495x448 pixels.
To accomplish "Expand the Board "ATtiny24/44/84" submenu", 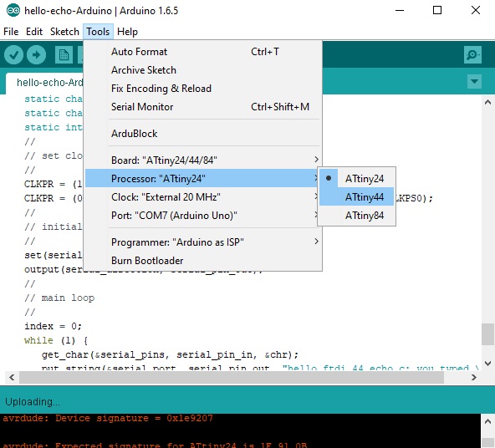I will click(203, 160).
